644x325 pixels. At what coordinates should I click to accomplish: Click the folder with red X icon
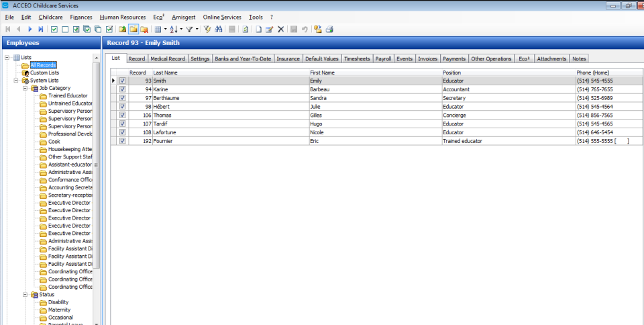coord(144,29)
